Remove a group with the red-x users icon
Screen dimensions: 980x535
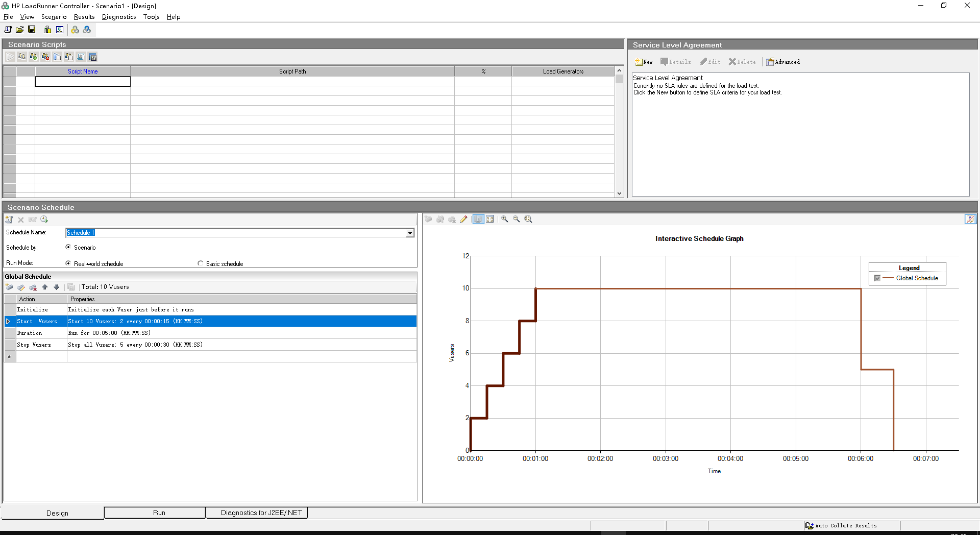coord(45,57)
